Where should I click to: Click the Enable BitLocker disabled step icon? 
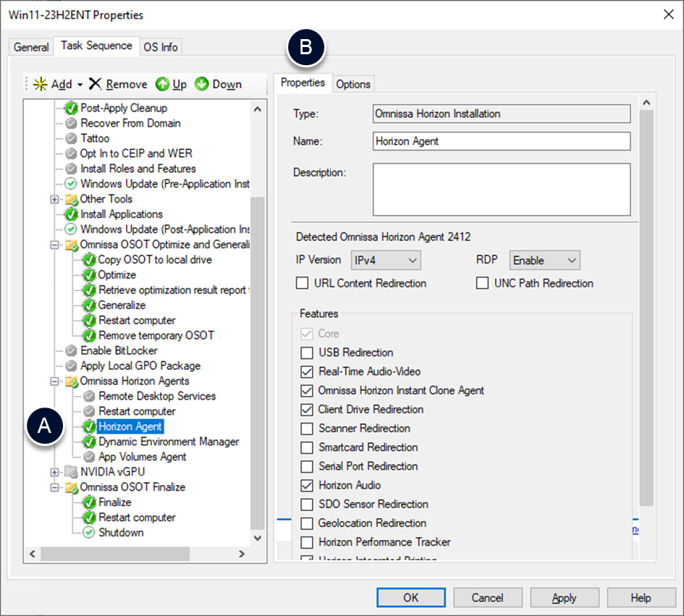pos(71,350)
